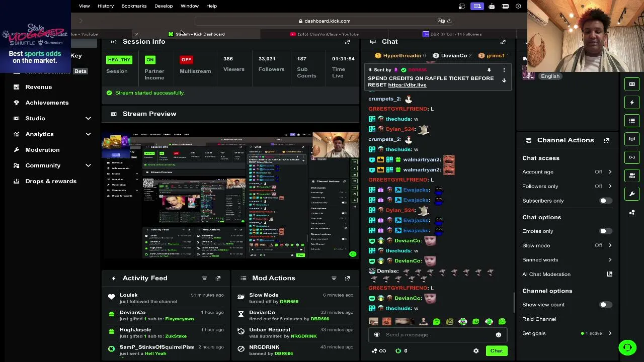Image resolution: width=644 pixels, height=362 pixels.
Task: Click Raid Channel
Action: tap(539, 319)
